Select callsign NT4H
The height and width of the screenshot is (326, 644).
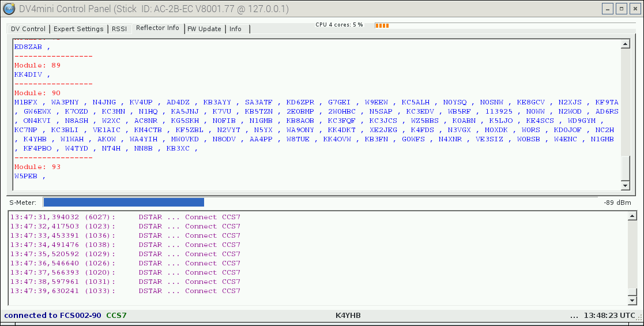coord(111,148)
